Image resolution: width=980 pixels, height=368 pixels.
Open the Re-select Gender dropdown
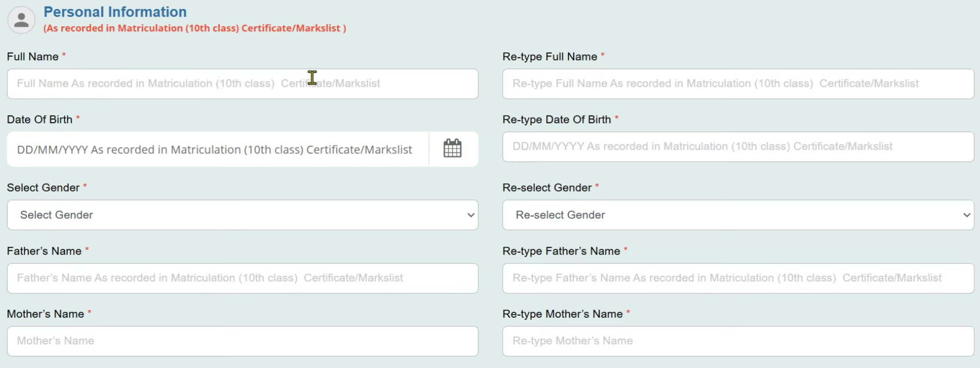[x=737, y=215]
